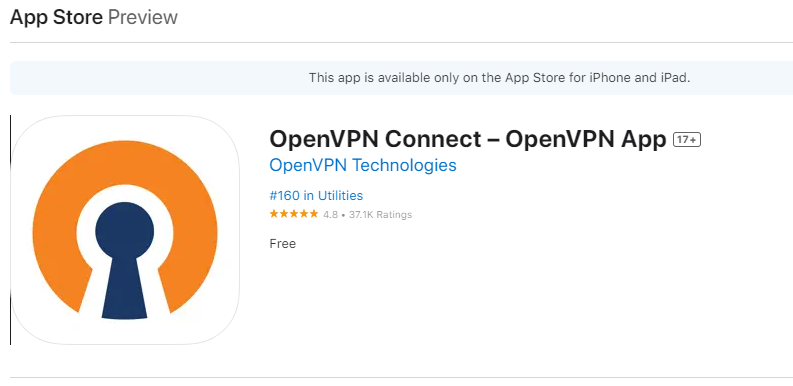Viewport: 793px width, 386px height.
Task: Click the dark blue keyhole in the logo
Action: [124, 260]
